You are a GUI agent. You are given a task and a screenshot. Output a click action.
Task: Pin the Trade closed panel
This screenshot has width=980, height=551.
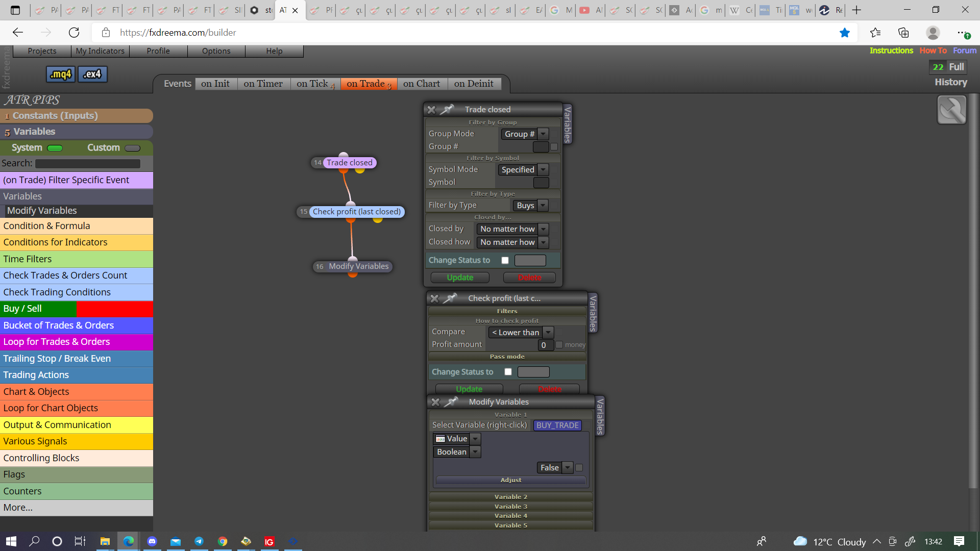click(447, 109)
